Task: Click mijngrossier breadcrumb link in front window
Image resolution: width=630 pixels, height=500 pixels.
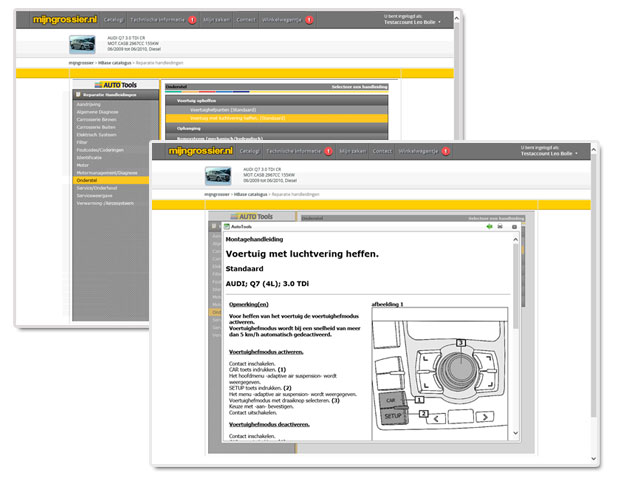Action: 217,195
